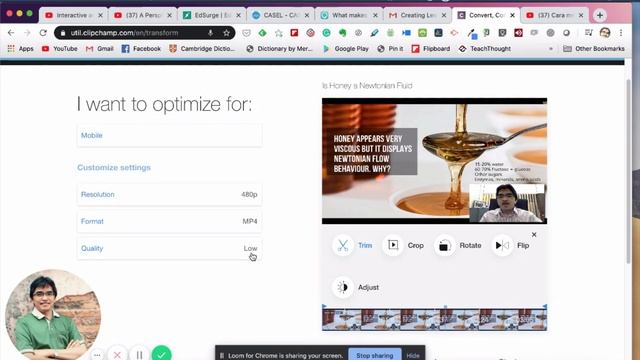Image resolution: width=640 pixels, height=360 pixels.
Task: Open the Chrome profile avatar
Action: tap(605, 33)
